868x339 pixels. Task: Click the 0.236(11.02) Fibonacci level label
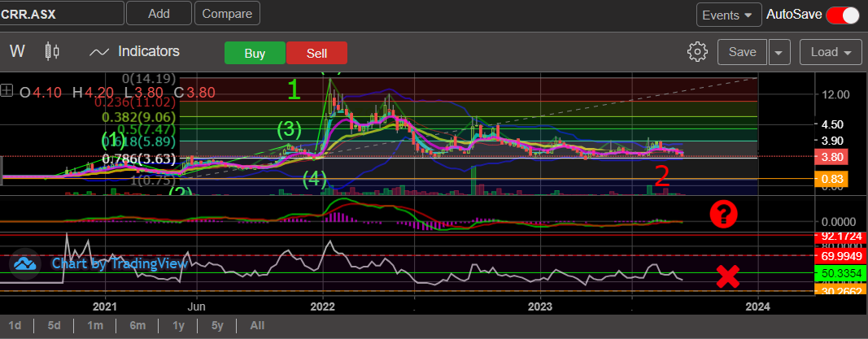134,102
